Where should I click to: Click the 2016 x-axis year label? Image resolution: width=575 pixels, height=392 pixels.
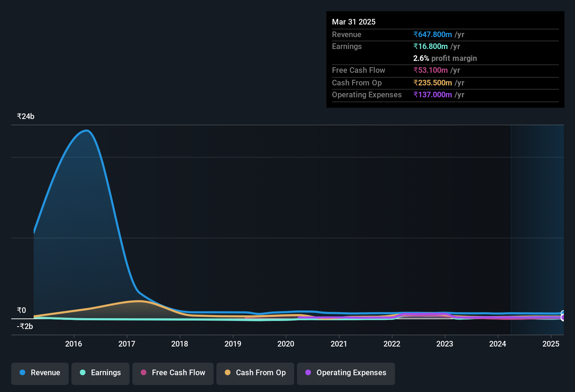tap(74, 344)
